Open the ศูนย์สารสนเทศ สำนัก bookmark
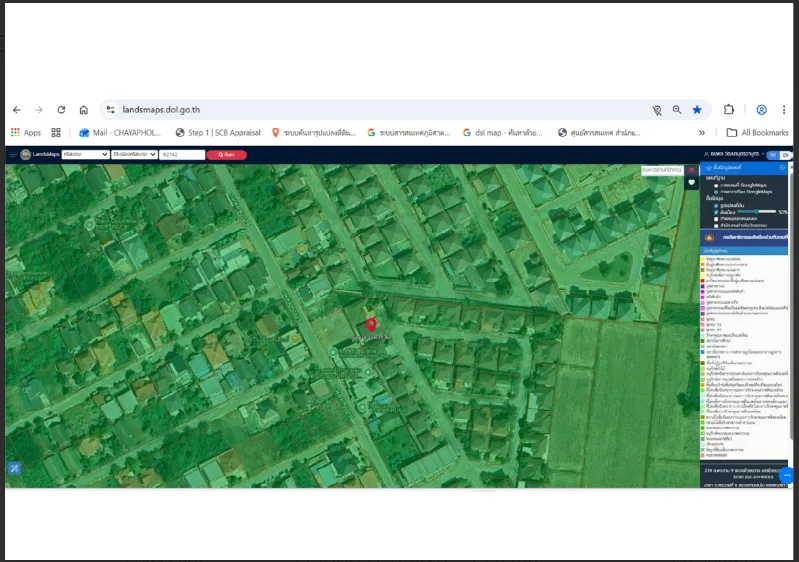 pos(599,132)
